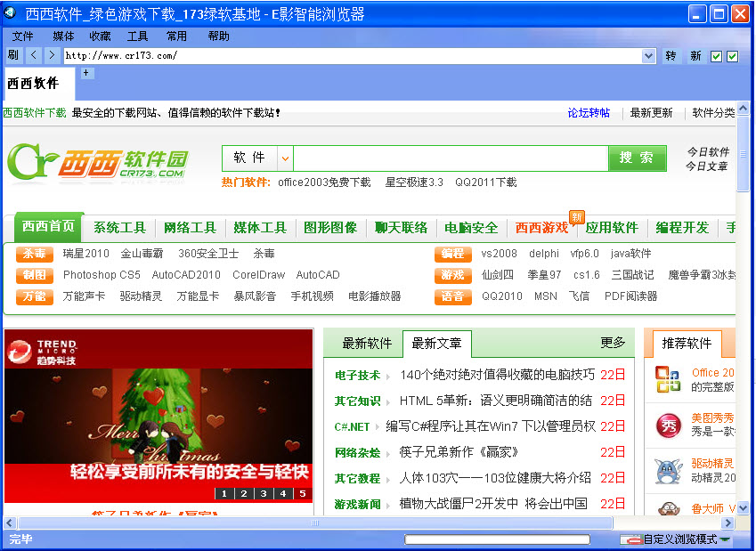Go forward with the right arrow button
The width and height of the screenshot is (756, 551).
52,55
